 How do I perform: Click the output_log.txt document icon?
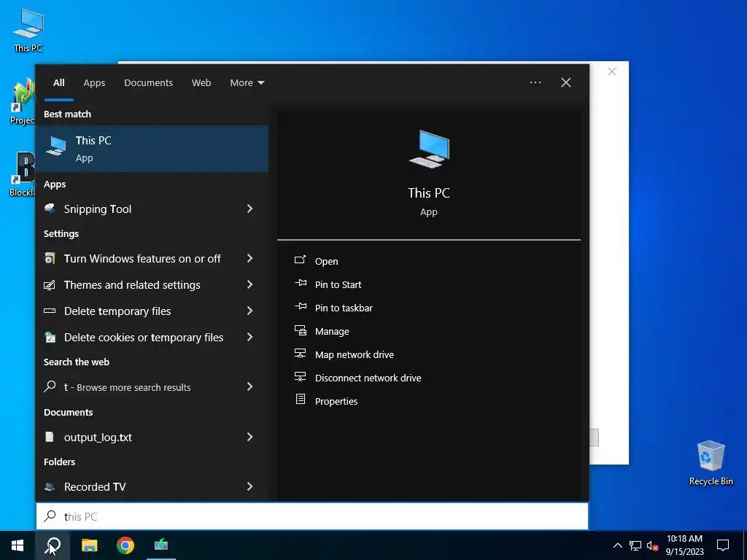click(50, 437)
